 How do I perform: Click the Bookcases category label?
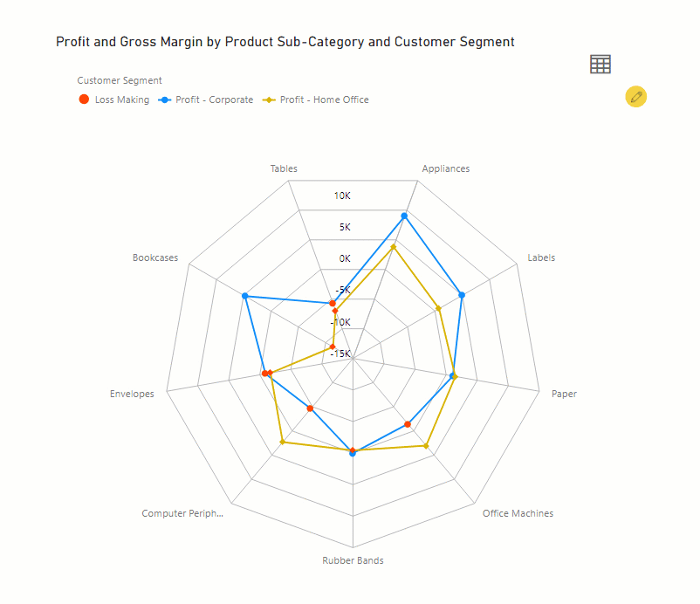pyautogui.click(x=155, y=257)
